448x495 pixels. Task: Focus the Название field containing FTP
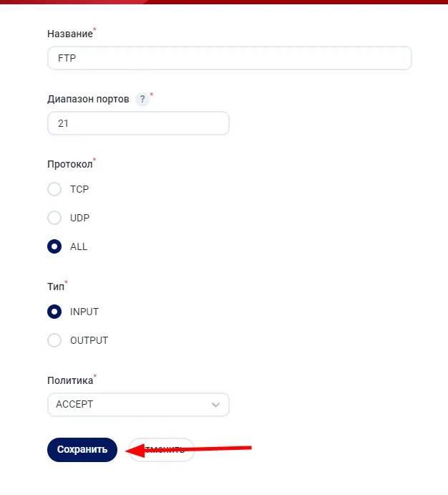[x=229, y=58]
